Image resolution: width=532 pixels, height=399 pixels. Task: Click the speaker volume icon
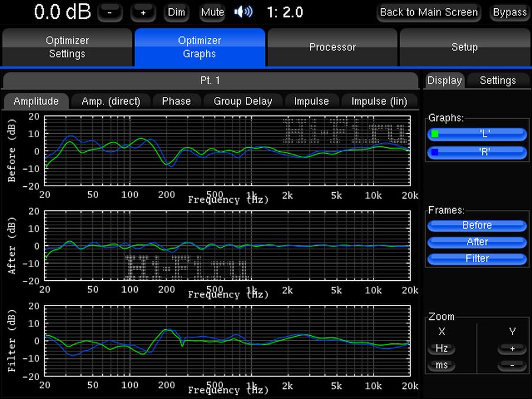click(x=244, y=12)
